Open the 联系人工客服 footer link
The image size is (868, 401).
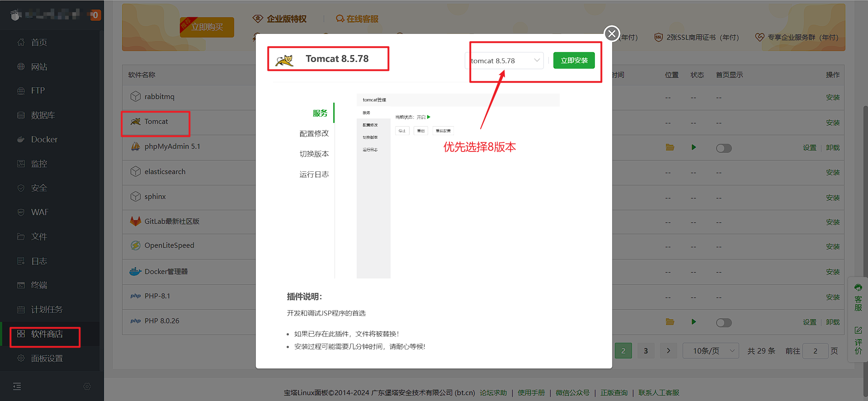pyautogui.click(x=659, y=393)
